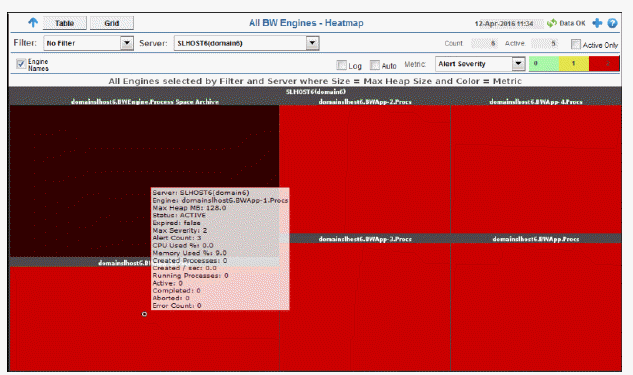Screen dimensions: 633x375
Task: Click the SLHOST6(domain6) heatmap header
Action: 316,92
